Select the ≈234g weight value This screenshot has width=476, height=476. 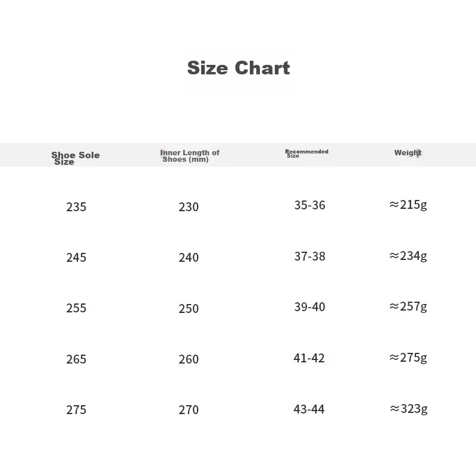pyautogui.click(x=408, y=256)
